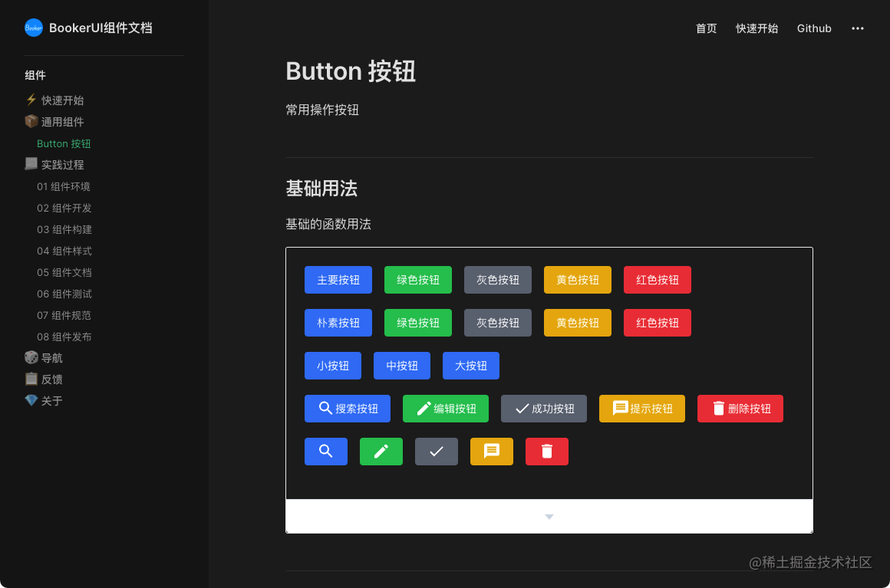Open 快速开始 in the top navigation
This screenshot has width=890, height=588.
point(756,28)
